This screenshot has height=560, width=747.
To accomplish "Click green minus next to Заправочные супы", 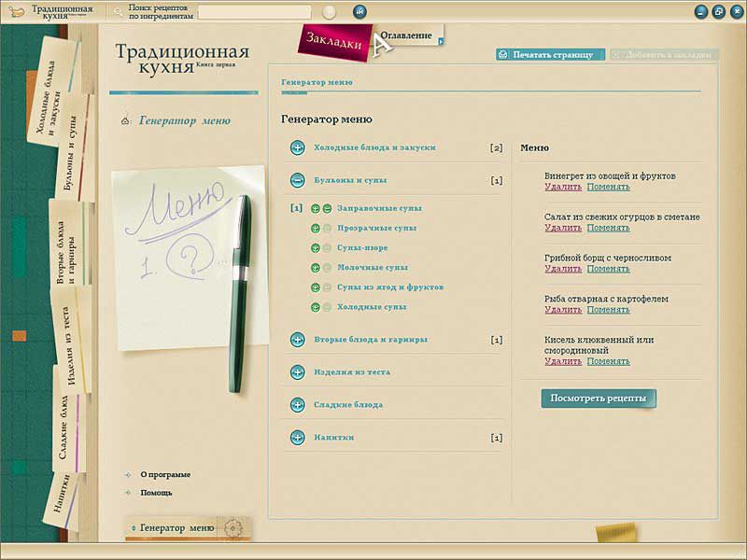I will pyautogui.click(x=327, y=208).
